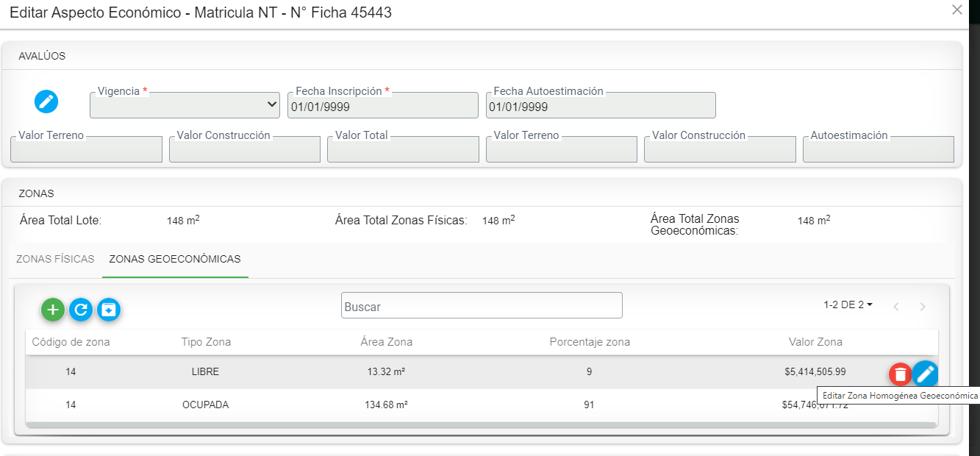Edit the LIBRE zone with row pencil icon
The image size is (980, 456).
tap(926, 374)
